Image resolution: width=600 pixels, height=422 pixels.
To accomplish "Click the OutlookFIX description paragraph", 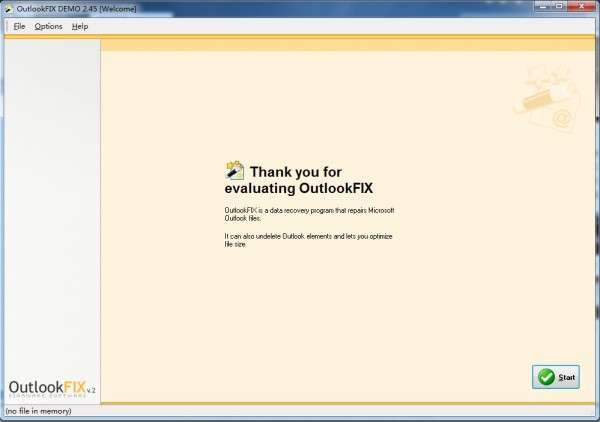I will coord(309,214).
